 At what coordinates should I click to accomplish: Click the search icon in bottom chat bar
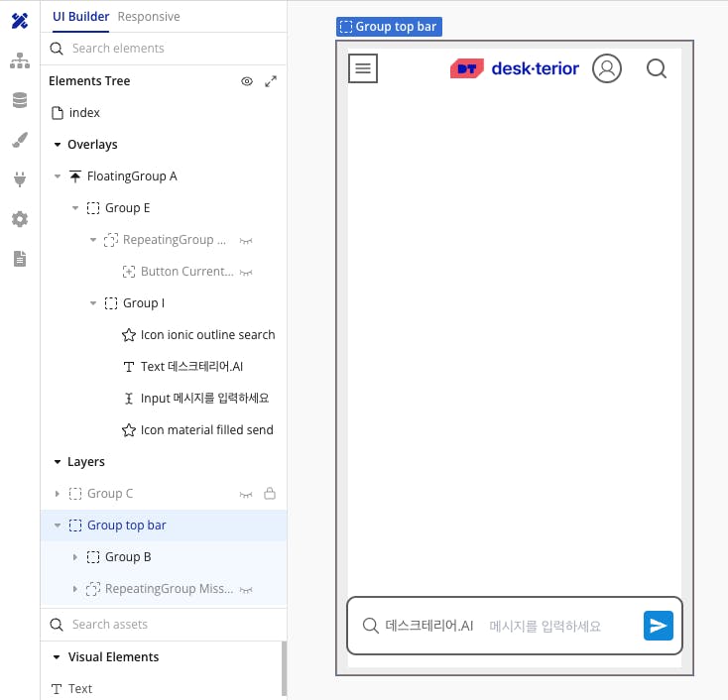point(371,626)
